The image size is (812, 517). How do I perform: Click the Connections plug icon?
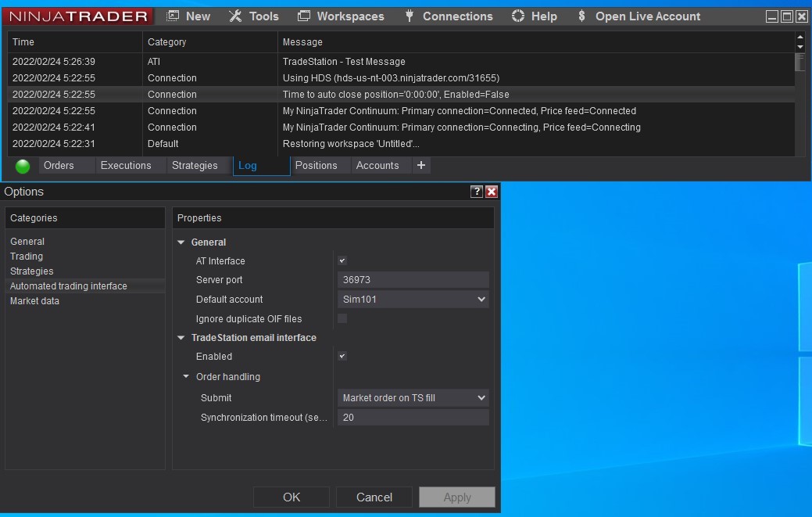click(x=409, y=16)
